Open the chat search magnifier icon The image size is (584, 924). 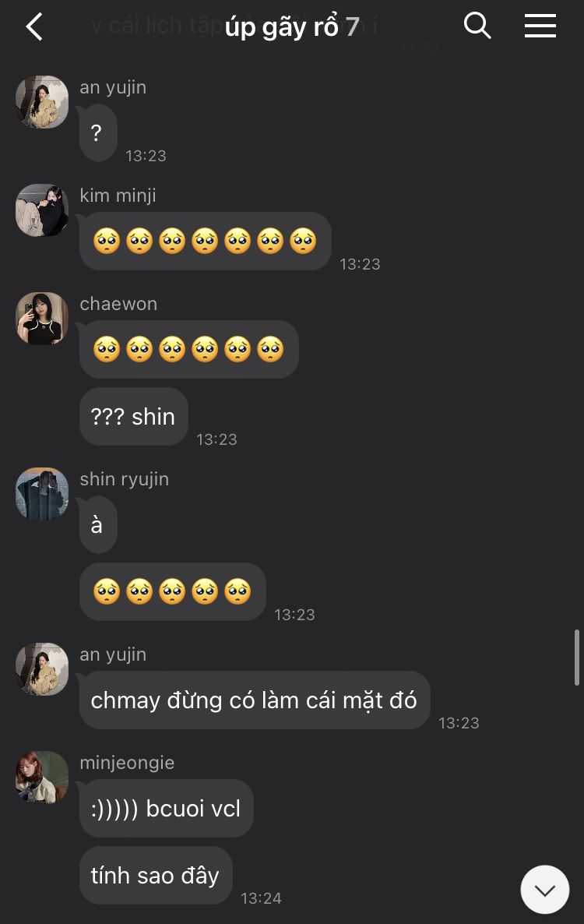pyautogui.click(x=477, y=26)
